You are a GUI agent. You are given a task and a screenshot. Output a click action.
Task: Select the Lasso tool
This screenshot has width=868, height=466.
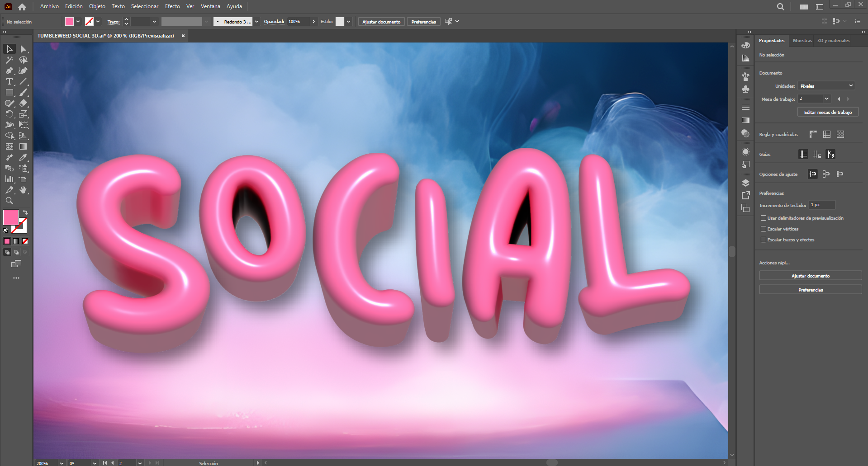(24, 60)
